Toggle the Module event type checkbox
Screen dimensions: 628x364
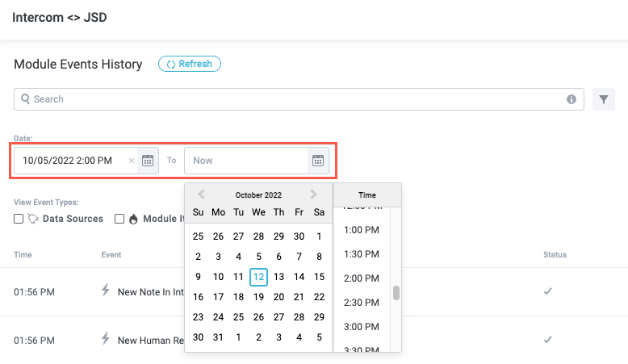(119, 219)
